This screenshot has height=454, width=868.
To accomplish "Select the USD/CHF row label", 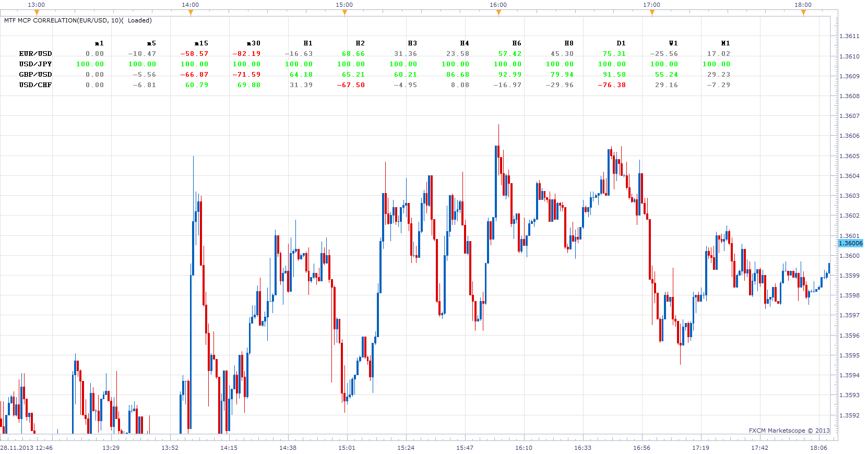I will pos(35,85).
